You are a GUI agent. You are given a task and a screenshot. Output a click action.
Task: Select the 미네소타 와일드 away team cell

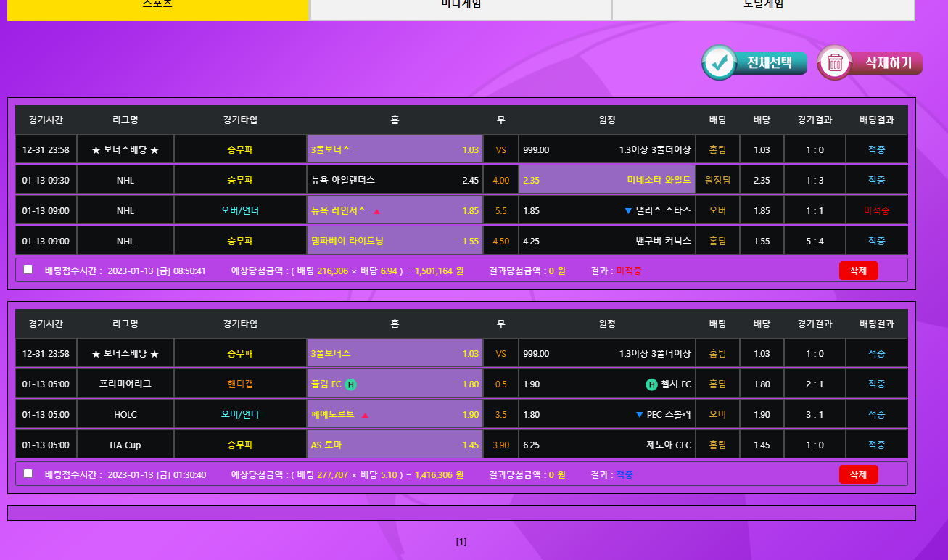(606, 180)
